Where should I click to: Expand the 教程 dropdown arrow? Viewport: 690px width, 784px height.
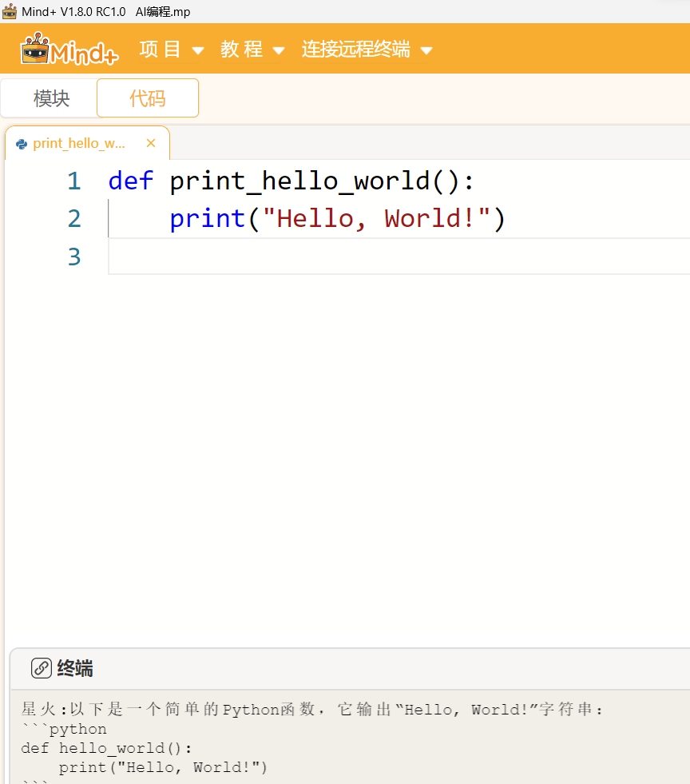coord(279,50)
